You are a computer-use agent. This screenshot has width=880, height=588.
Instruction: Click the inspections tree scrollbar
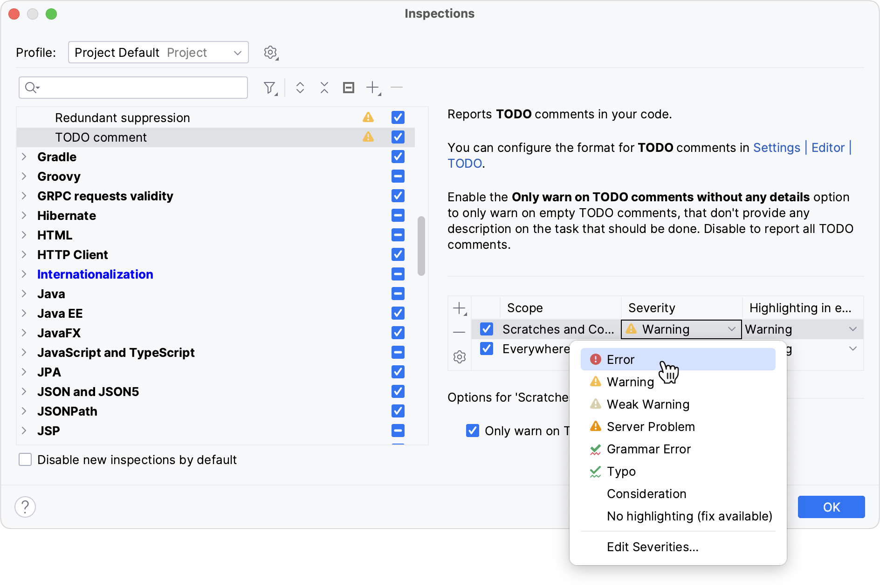[421, 246]
